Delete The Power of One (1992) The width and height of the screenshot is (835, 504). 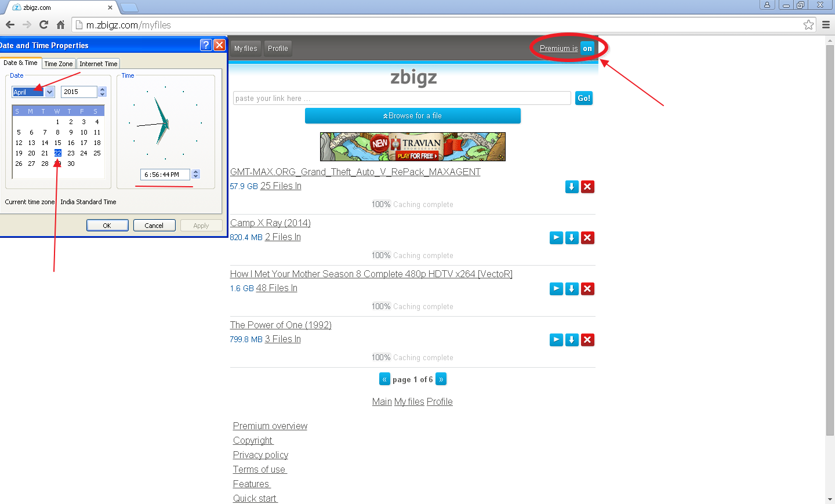point(587,340)
